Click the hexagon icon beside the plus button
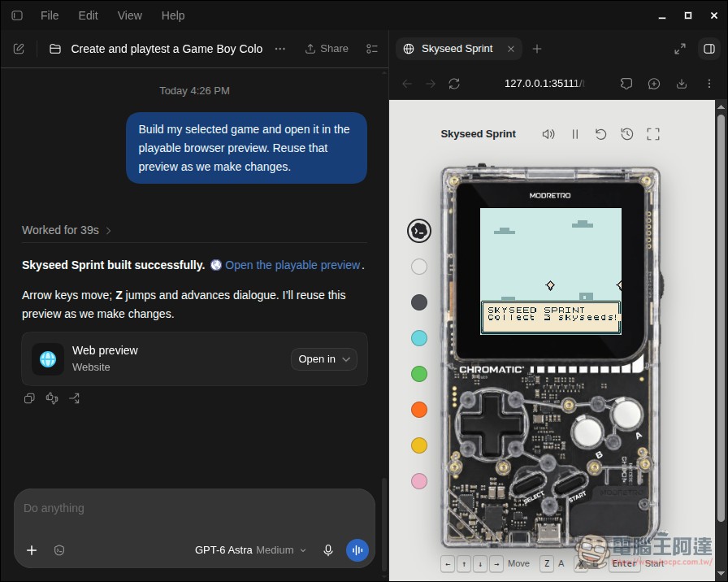This screenshot has height=582, width=728. point(59,550)
